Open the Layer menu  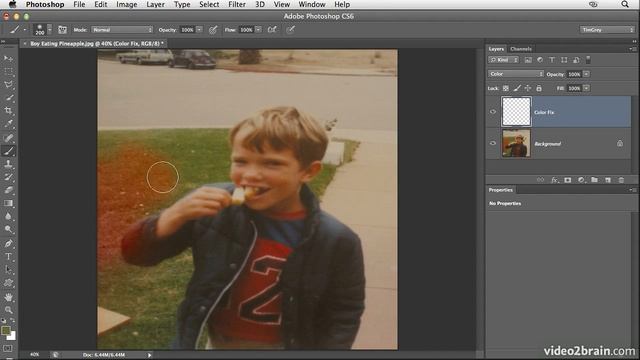(x=156, y=4)
